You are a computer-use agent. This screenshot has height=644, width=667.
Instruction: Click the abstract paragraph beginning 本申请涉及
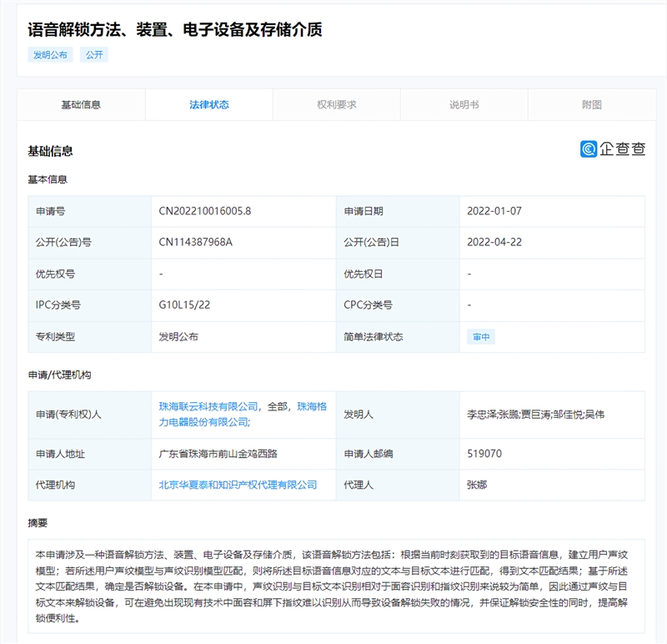point(332,586)
